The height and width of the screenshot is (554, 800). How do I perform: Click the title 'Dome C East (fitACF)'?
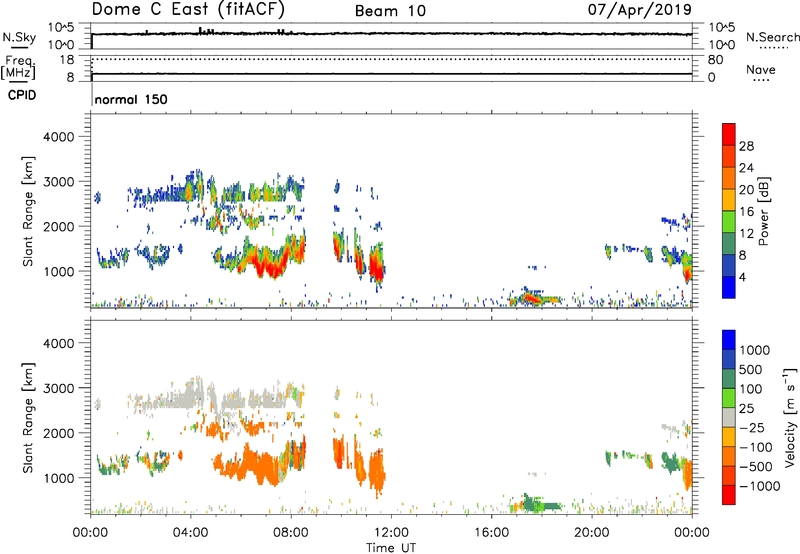[188, 10]
